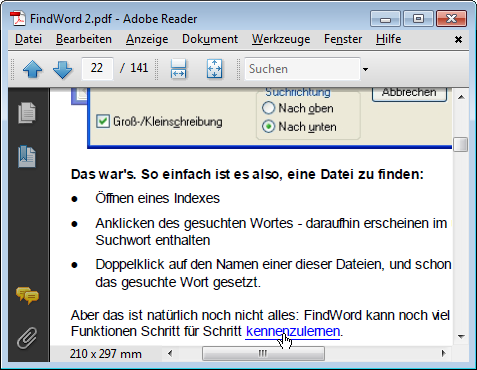477x370 pixels.
Task: Expand the Suchen options dropdown arrow
Action: coord(365,69)
